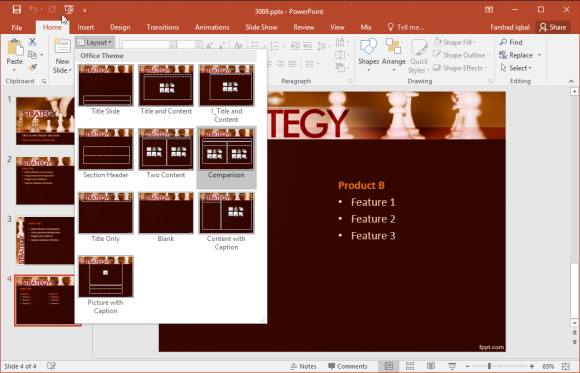Click the New Slide icon

tap(62, 46)
